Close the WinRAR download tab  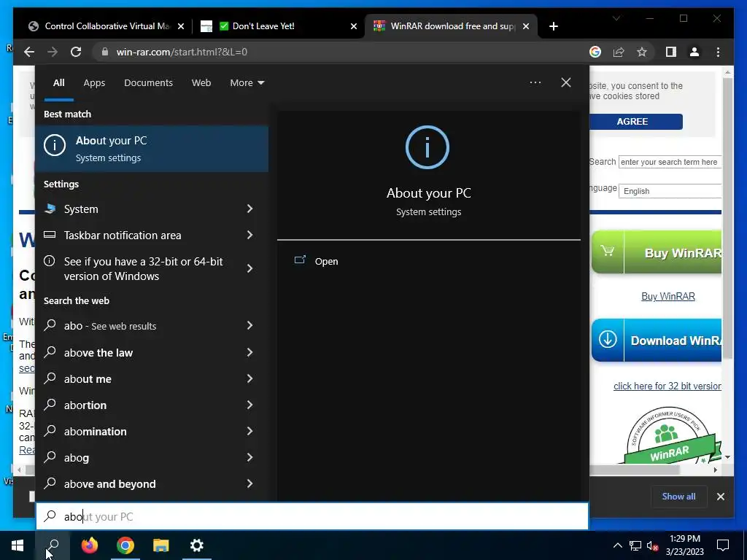526,26
